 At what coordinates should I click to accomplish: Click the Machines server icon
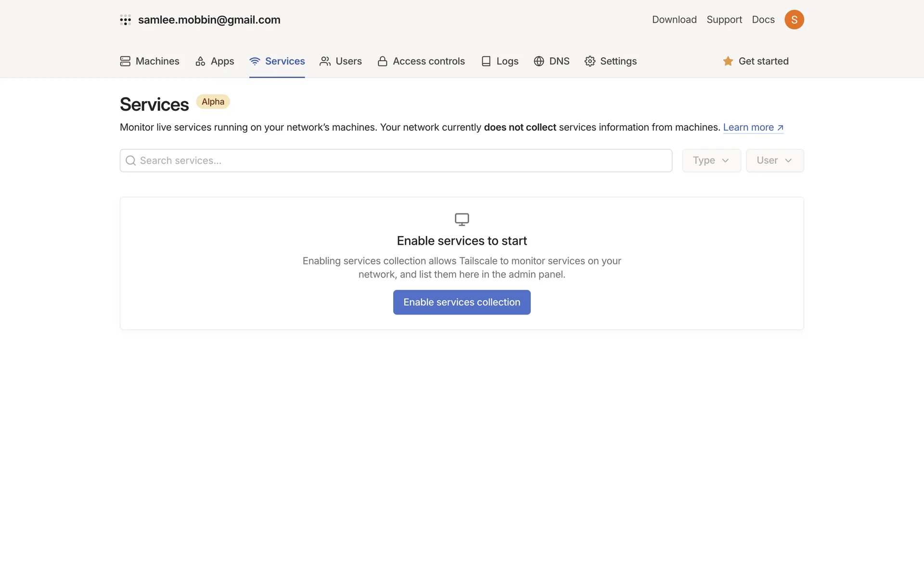[125, 61]
